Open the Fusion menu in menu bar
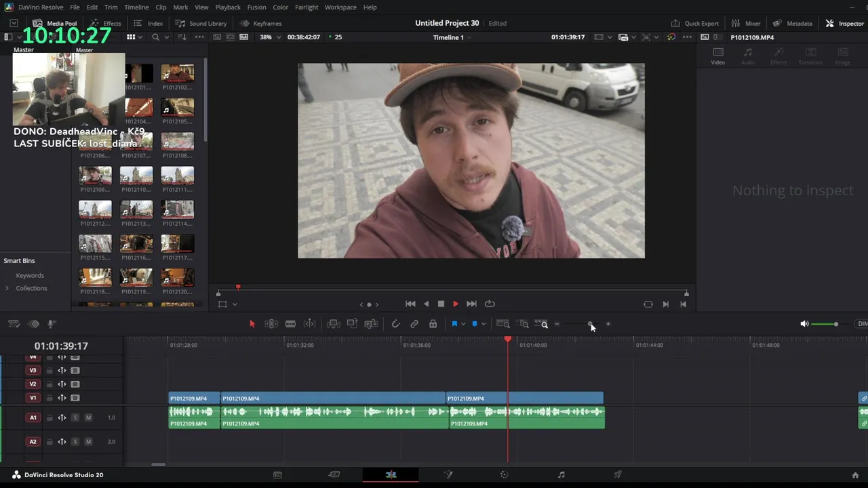The width and height of the screenshot is (868, 488). click(256, 7)
